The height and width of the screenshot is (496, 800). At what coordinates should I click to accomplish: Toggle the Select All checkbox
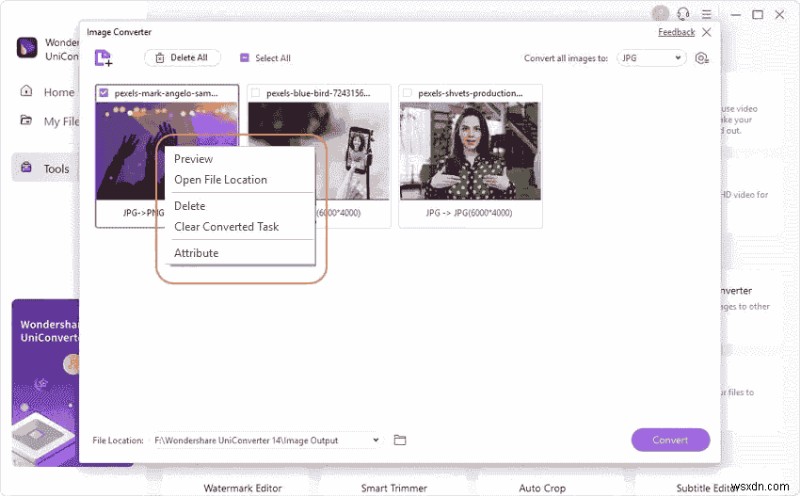[x=244, y=58]
